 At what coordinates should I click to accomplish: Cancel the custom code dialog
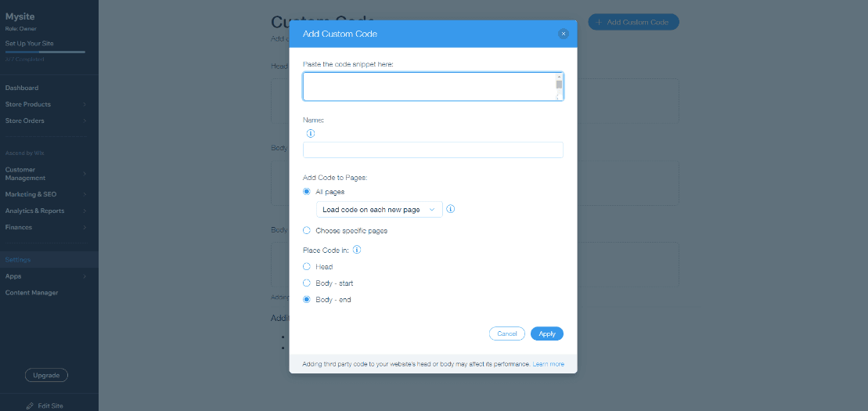(506, 333)
